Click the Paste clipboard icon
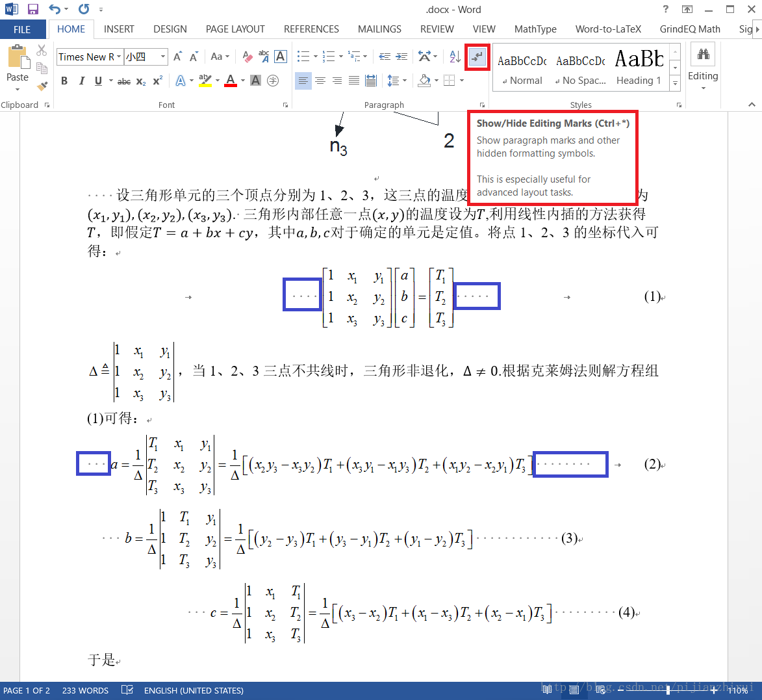This screenshot has height=700, width=762. click(x=19, y=57)
